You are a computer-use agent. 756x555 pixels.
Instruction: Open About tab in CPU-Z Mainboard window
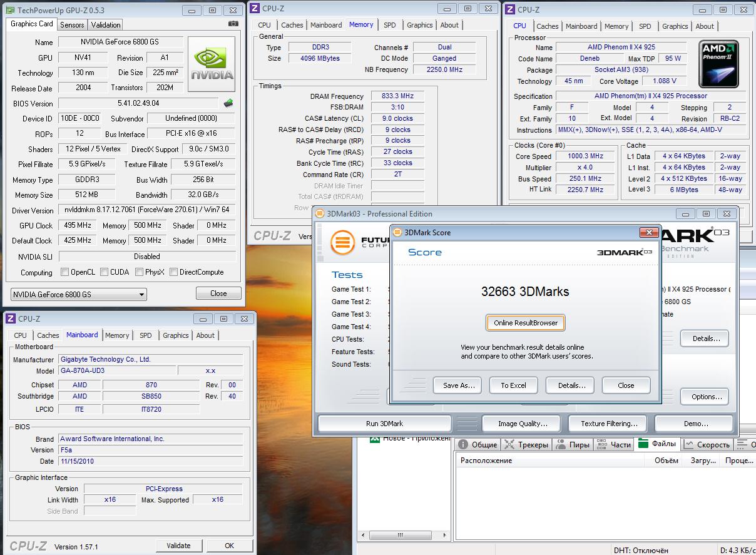tap(205, 335)
